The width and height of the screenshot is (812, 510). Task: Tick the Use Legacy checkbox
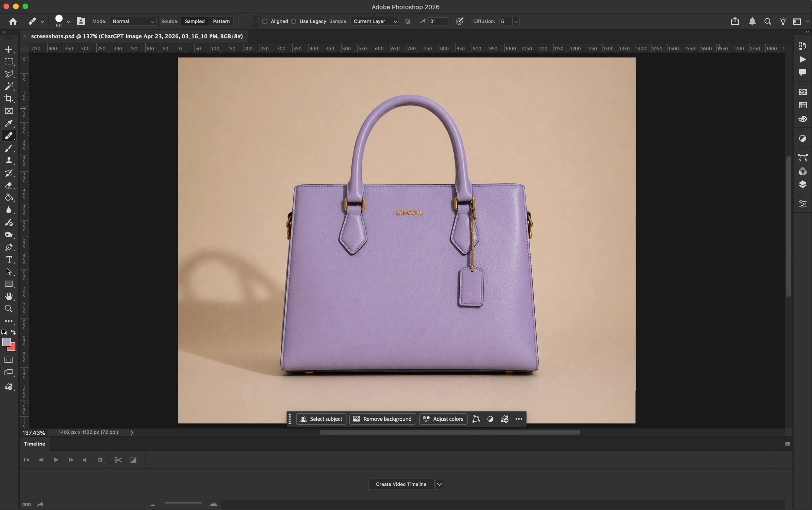point(294,21)
